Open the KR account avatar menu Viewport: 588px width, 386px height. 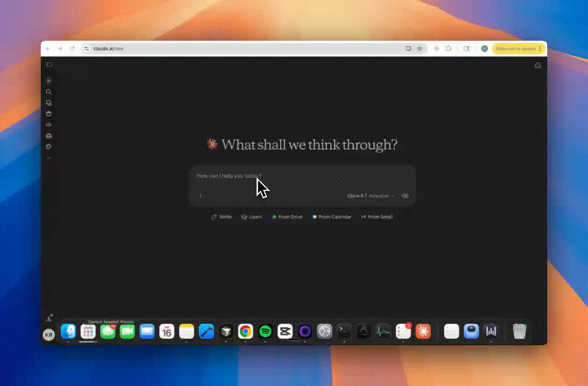[49, 335]
